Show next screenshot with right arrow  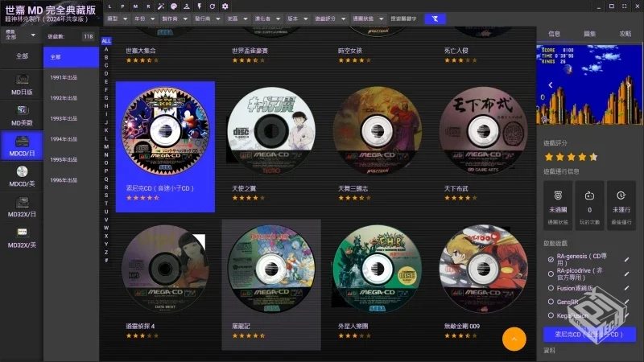pos(629,85)
